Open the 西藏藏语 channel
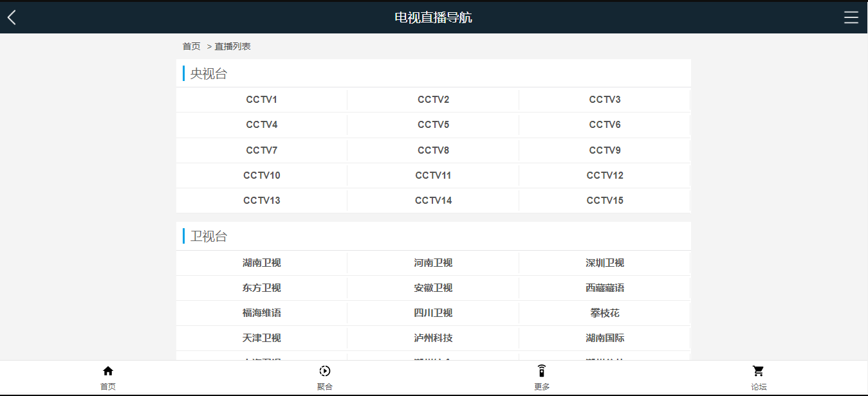 click(604, 287)
